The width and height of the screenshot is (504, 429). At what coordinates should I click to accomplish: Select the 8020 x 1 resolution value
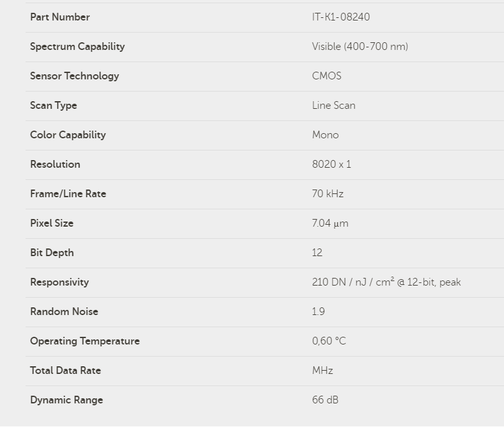tap(331, 165)
